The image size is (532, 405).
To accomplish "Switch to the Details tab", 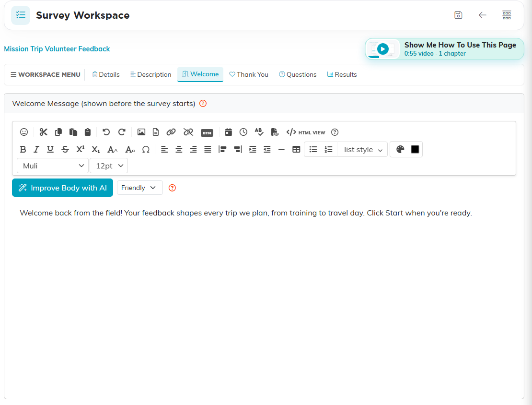I will coord(106,75).
